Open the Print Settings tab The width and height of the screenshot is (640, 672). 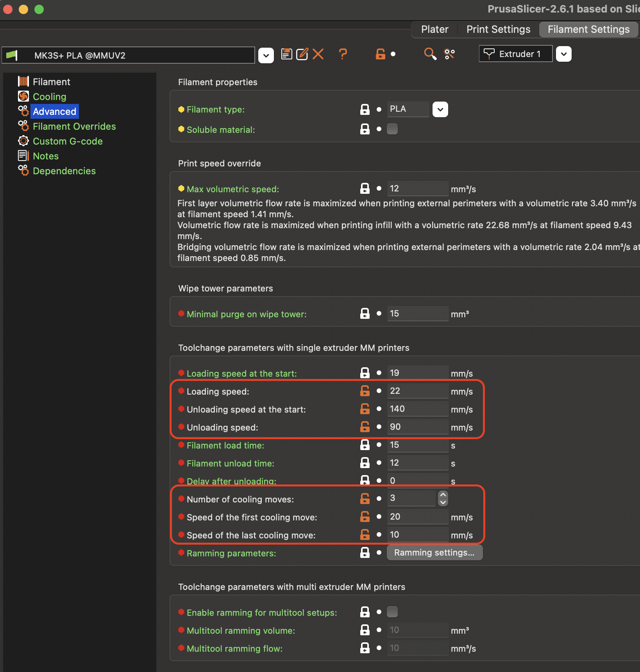(498, 29)
